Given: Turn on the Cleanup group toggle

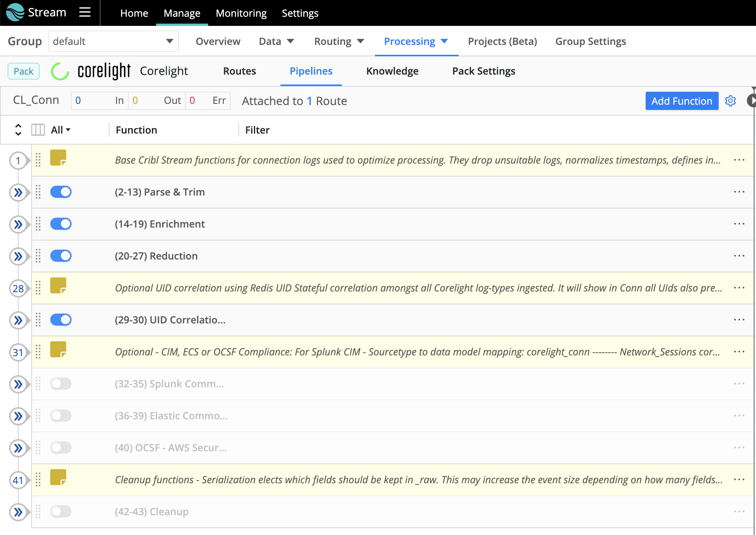Looking at the screenshot, I should (61, 511).
